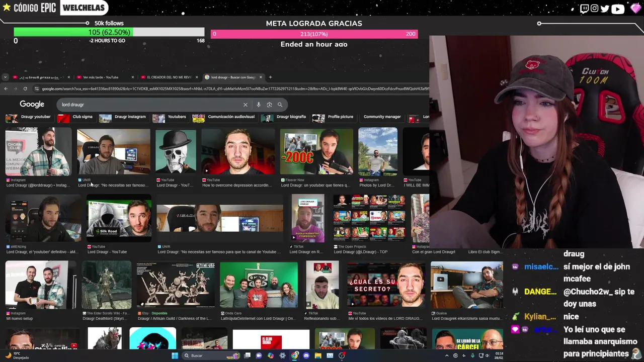Viewport: 644px width, 362px height.
Task: Start voice search with the microphone icon
Action: 259,105
